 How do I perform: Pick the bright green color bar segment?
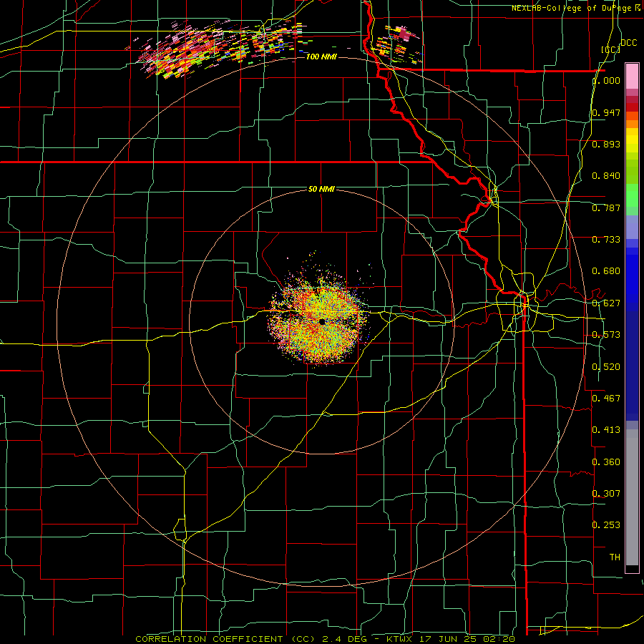point(632,195)
